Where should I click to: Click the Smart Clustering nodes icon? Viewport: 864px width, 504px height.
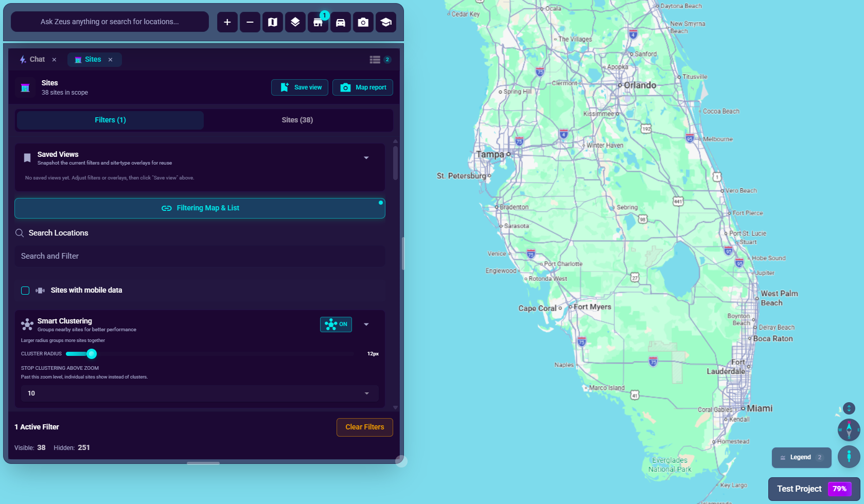pyautogui.click(x=27, y=325)
